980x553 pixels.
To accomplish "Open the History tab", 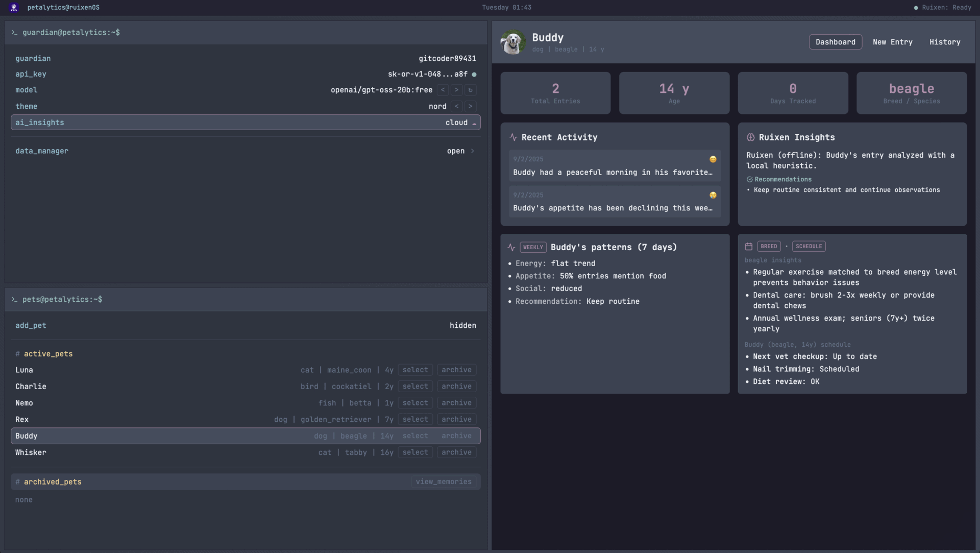I will [944, 42].
